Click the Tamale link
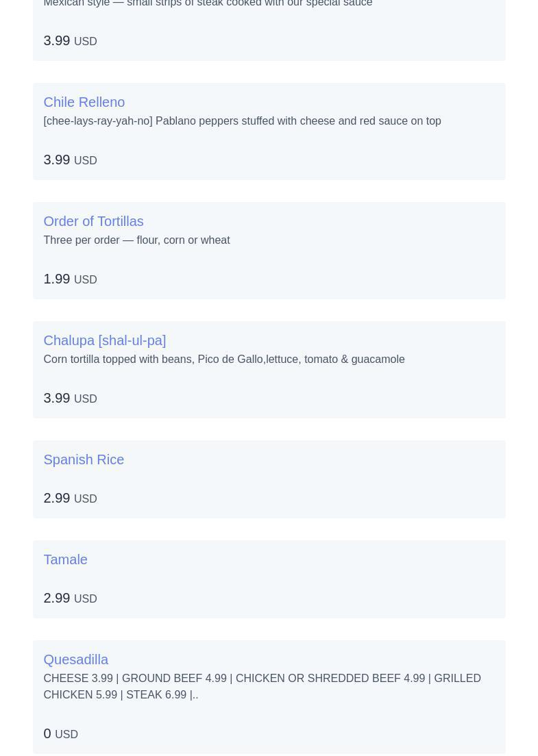538x756 pixels. point(65,559)
